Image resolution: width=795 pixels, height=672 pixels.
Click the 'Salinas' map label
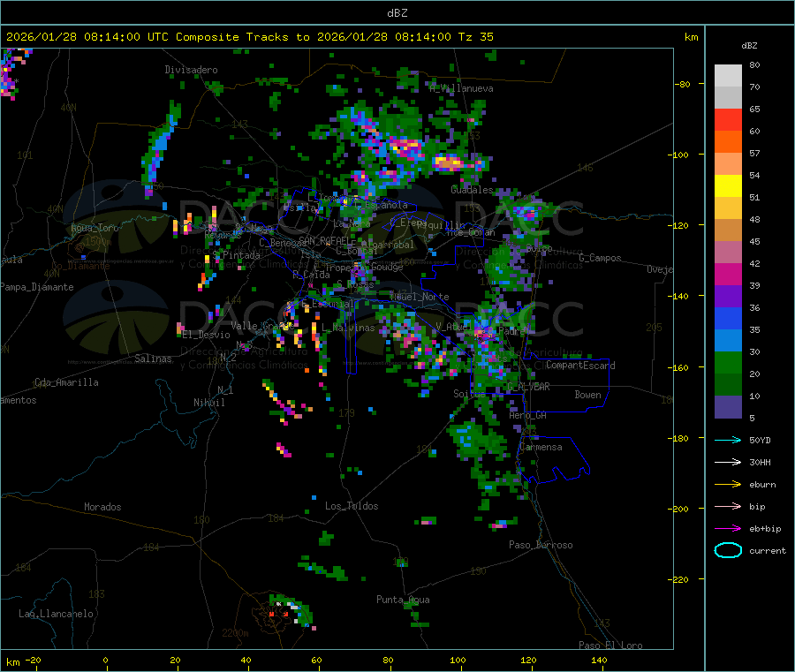153,359
